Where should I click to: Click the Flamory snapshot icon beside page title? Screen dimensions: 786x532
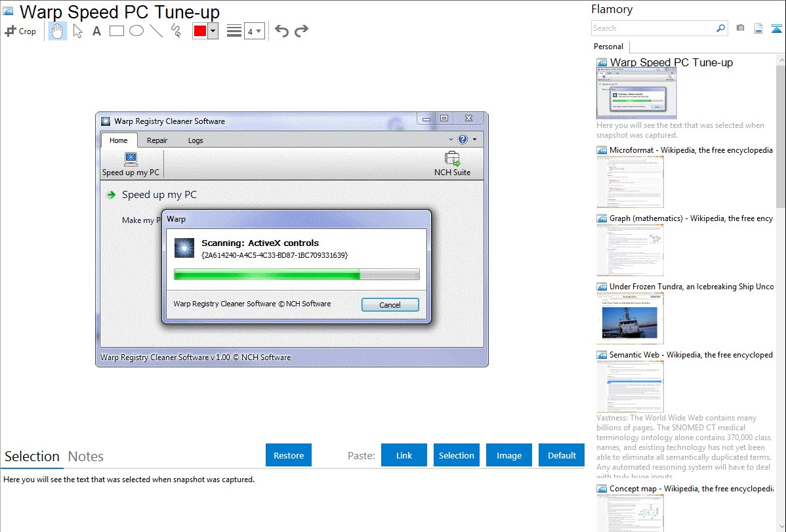pos(8,11)
